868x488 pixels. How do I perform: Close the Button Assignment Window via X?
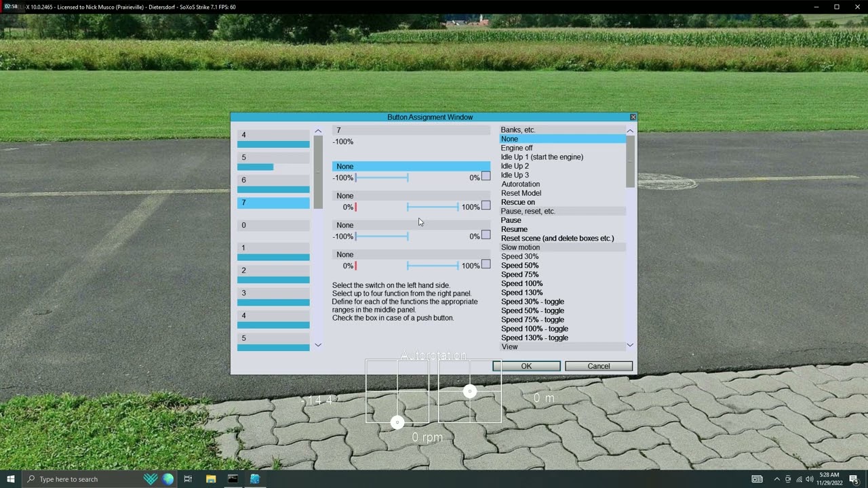coord(633,117)
